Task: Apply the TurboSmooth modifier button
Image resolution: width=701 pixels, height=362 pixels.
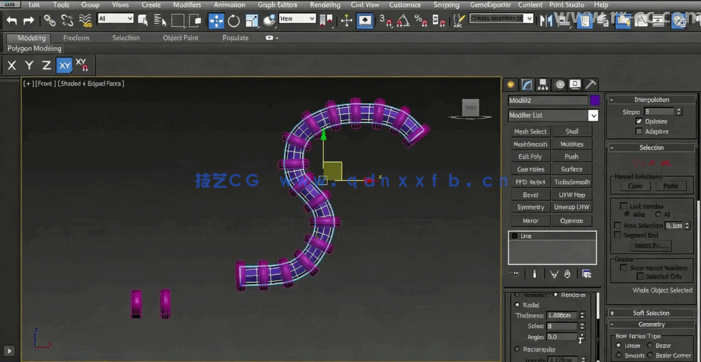Action: pos(572,182)
